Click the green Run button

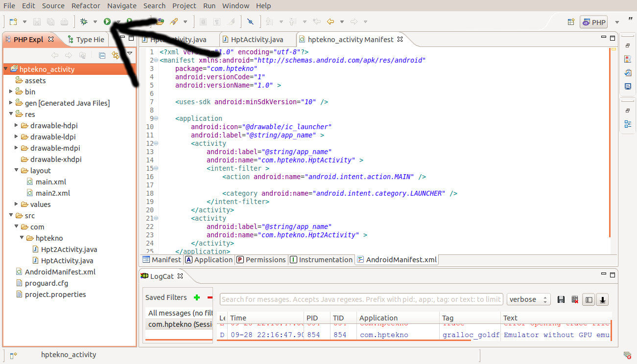point(107,22)
